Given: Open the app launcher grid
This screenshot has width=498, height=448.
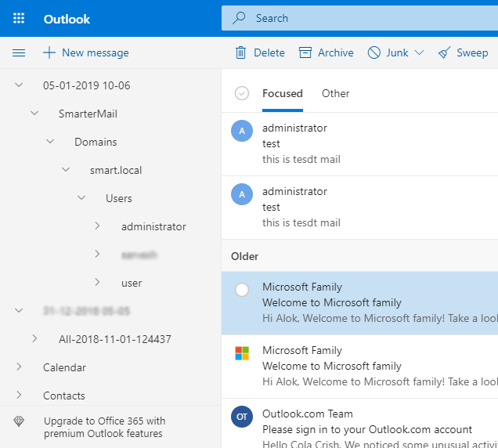Looking at the screenshot, I should tap(19, 19).
